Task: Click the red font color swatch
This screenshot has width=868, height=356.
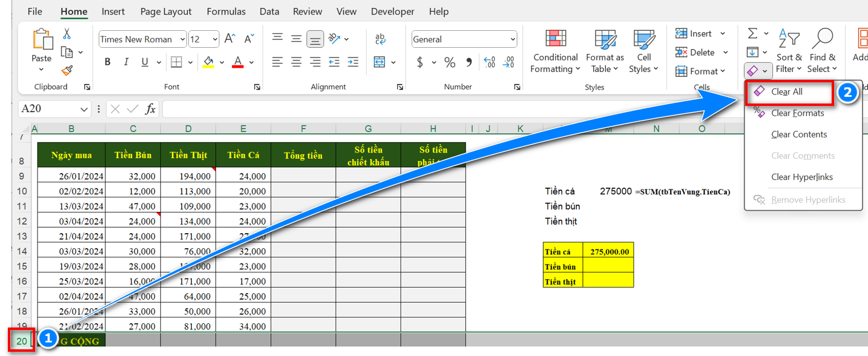Action: click(x=238, y=62)
